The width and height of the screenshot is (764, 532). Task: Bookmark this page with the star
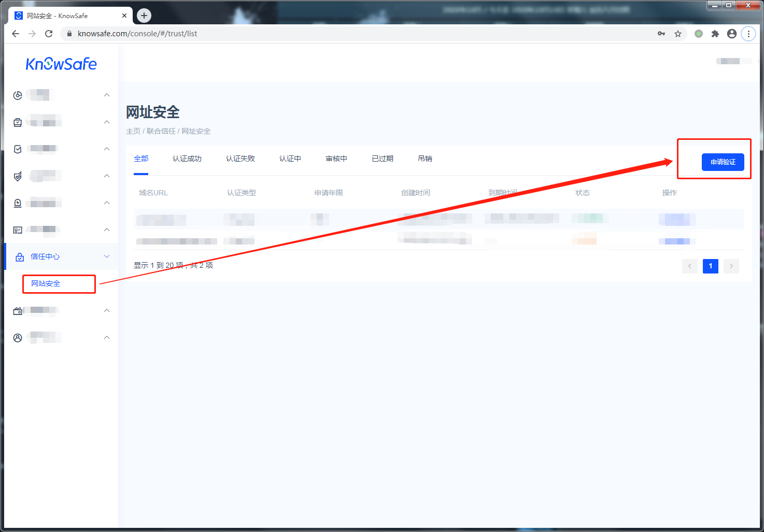point(678,34)
